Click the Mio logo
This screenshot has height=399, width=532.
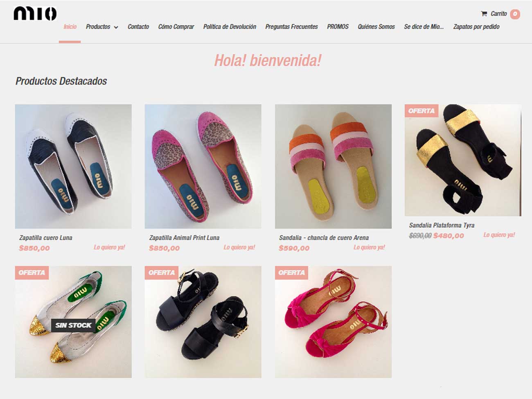coord(35,14)
